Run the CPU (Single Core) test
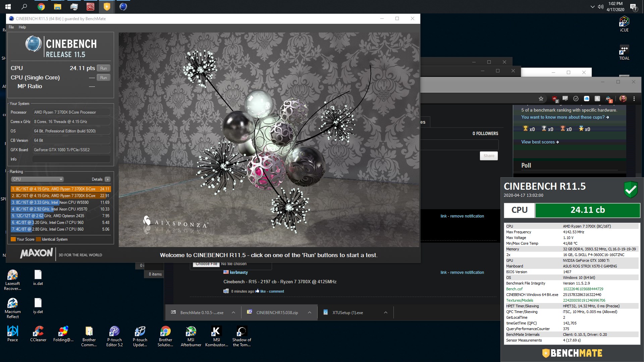 104,77
